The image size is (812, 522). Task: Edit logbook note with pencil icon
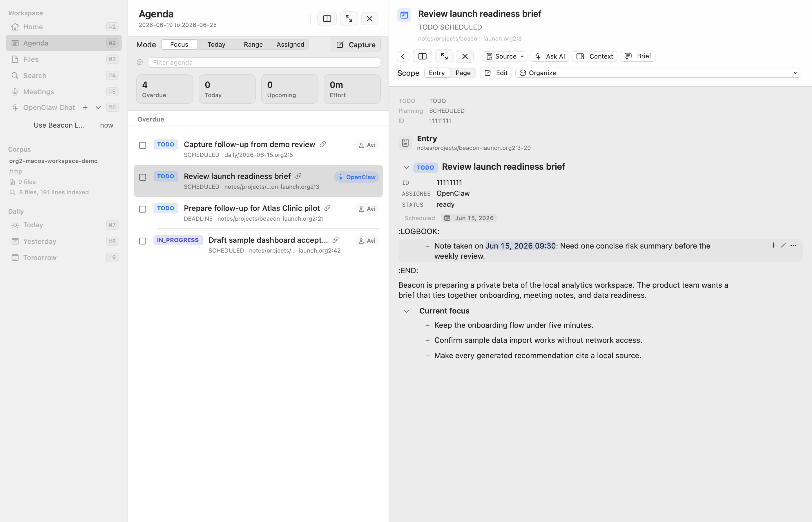coord(783,245)
